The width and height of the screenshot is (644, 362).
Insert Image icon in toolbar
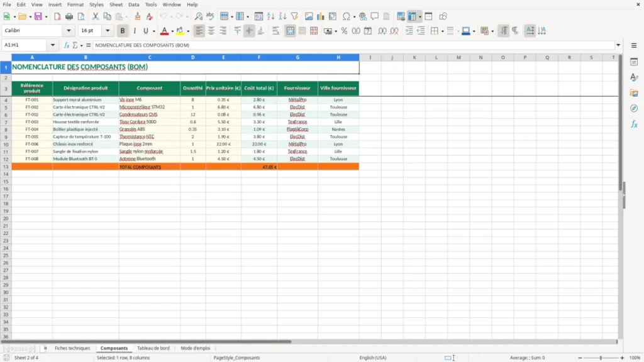pyautogui.click(x=309, y=16)
